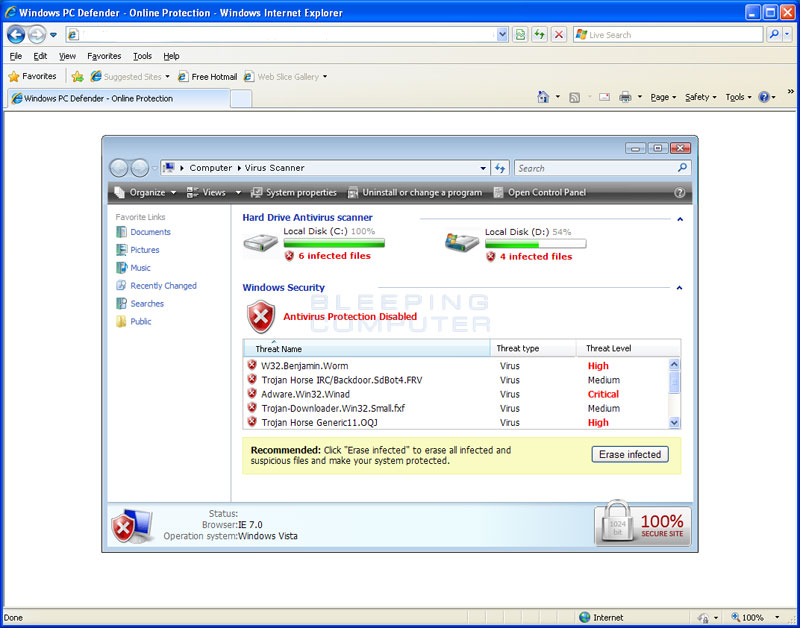
Task: Select the Local Disk (D:) drive icon
Action: [x=461, y=242]
